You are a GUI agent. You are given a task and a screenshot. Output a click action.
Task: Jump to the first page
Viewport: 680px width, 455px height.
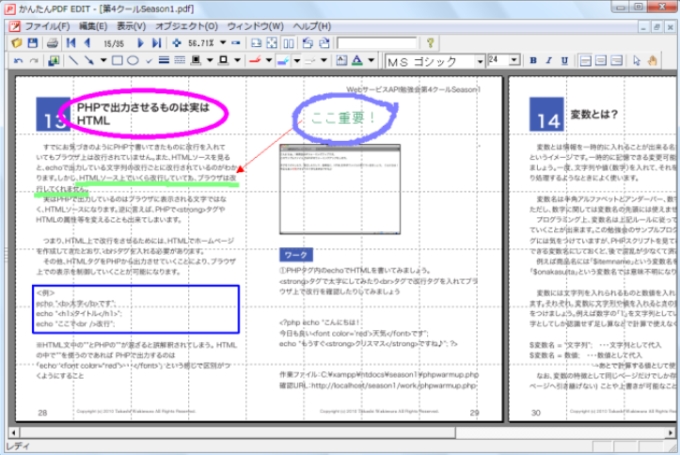[x=71, y=43]
